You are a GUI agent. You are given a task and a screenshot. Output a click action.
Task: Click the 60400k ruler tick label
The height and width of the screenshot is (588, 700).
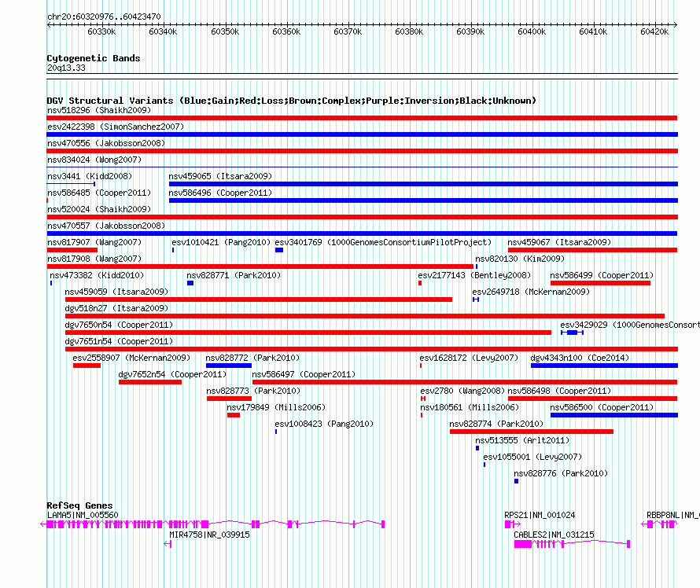tap(532, 31)
